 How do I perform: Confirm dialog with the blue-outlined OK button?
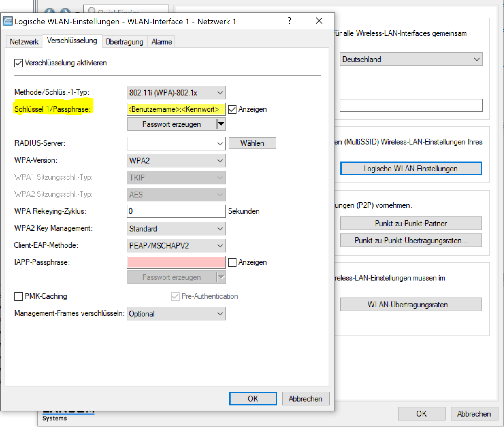point(253,399)
